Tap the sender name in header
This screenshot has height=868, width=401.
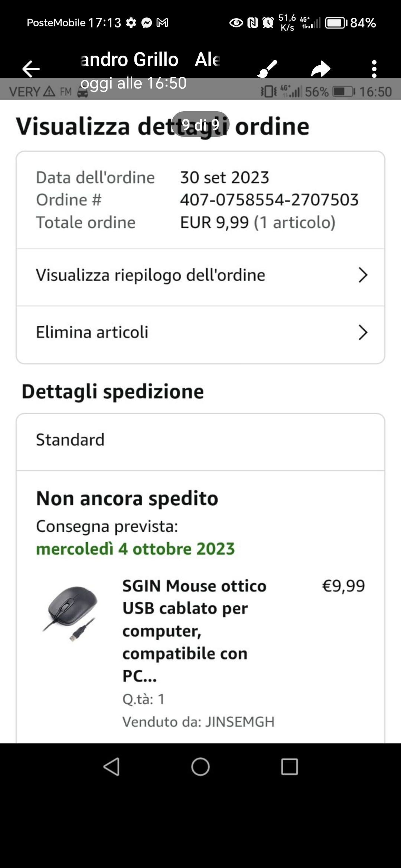(x=129, y=60)
